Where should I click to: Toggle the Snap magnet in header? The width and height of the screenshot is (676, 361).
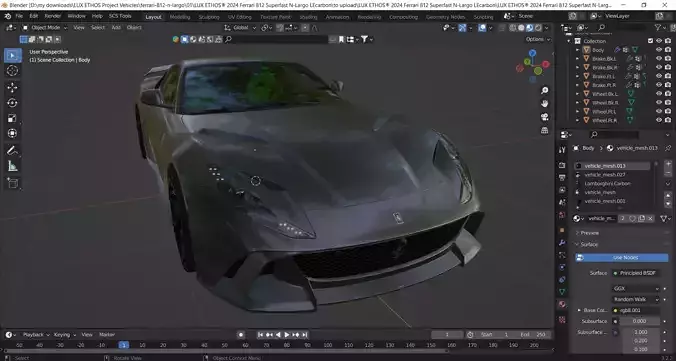[280, 28]
